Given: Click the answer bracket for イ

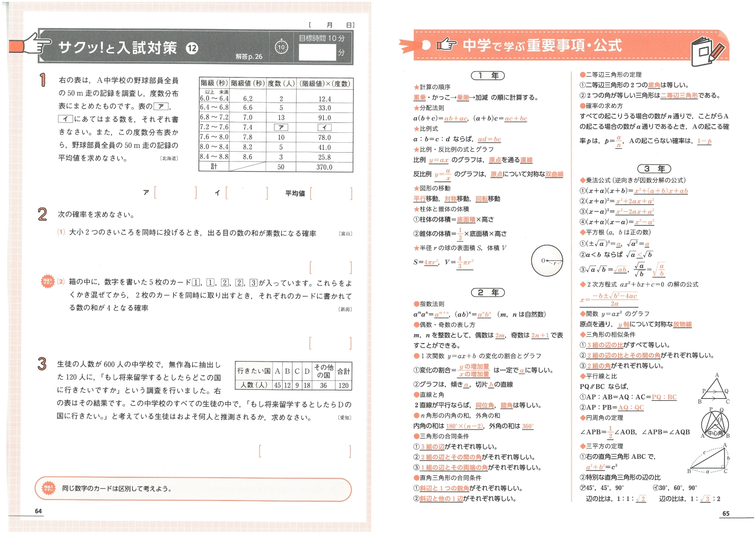Looking at the screenshot, I should click(x=247, y=193).
